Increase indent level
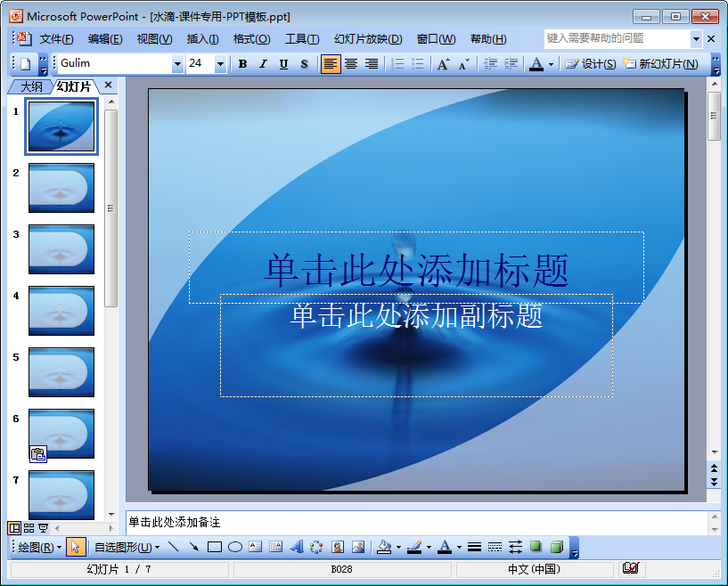This screenshot has height=586, width=728. coord(511,64)
